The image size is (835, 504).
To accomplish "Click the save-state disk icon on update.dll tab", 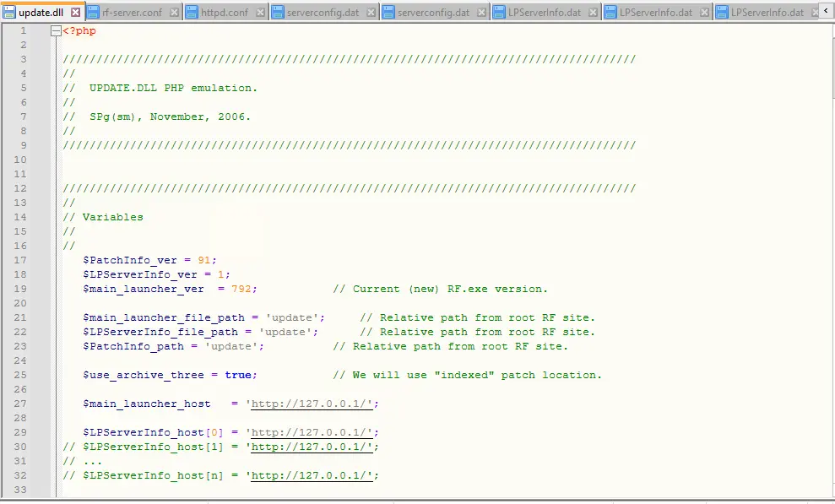I will click(9, 12).
